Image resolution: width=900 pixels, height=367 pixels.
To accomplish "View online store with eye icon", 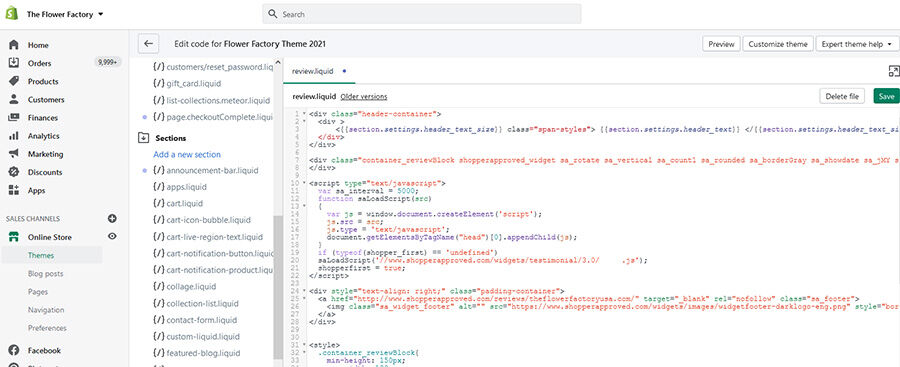I will (x=112, y=236).
